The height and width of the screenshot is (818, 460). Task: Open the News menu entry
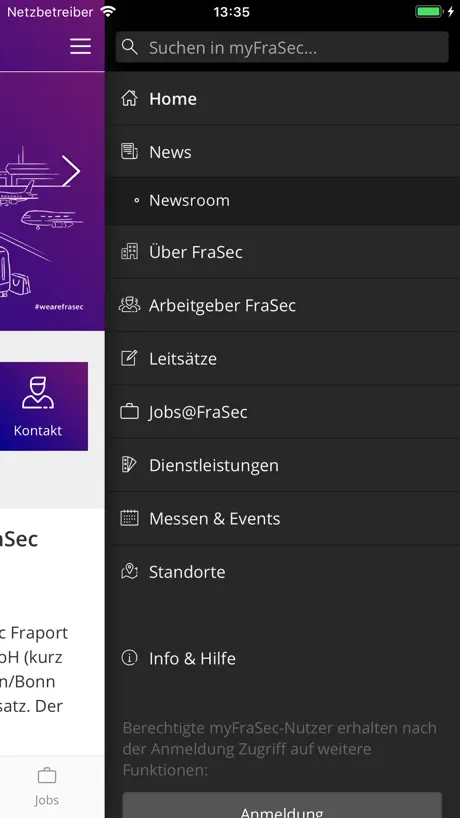click(282, 152)
